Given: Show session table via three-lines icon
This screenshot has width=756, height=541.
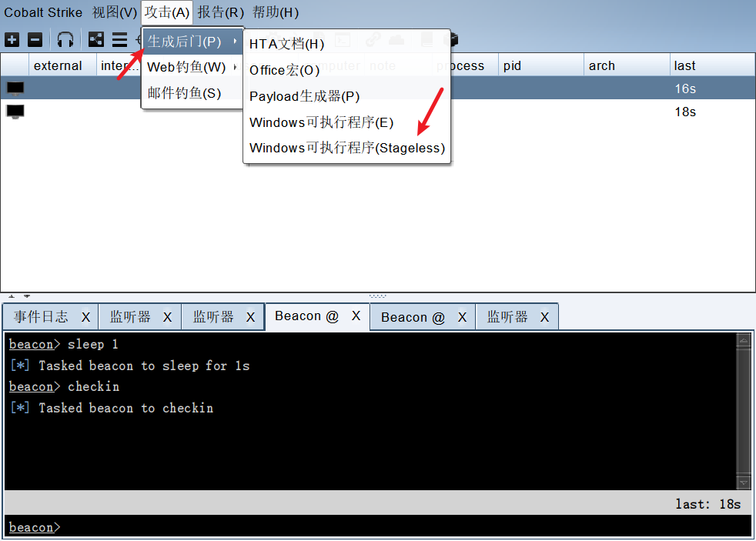Looking at the screenshot, I should point(119,39).
